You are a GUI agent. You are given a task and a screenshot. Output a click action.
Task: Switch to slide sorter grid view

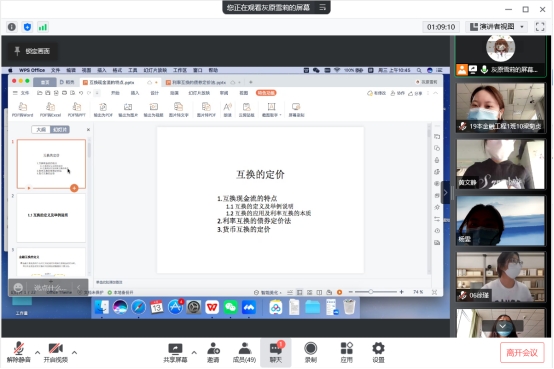click(310, 292)
